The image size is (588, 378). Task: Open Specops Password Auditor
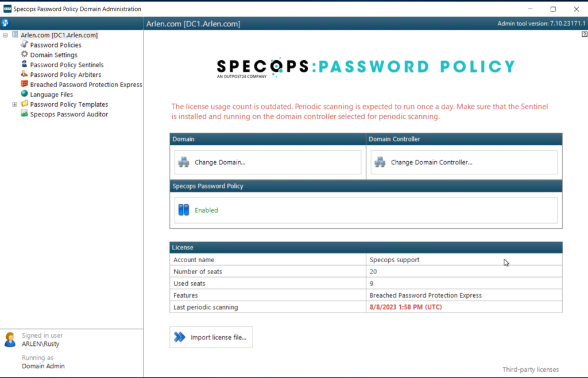coord(69,114)
